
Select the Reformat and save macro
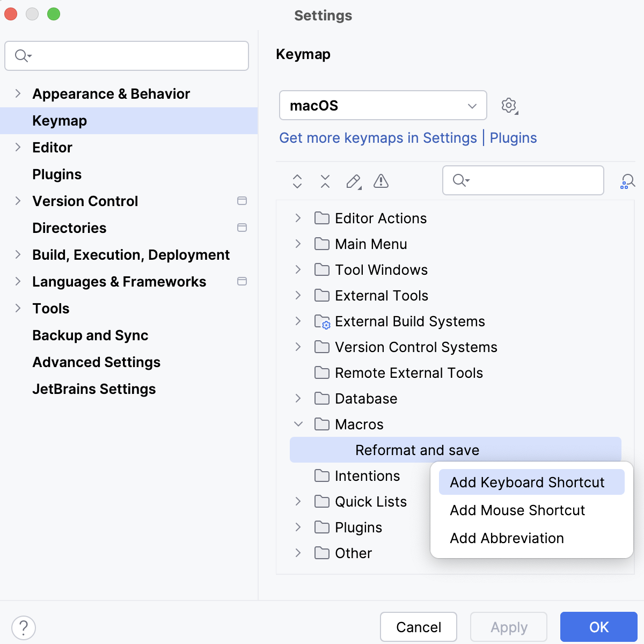418,450
